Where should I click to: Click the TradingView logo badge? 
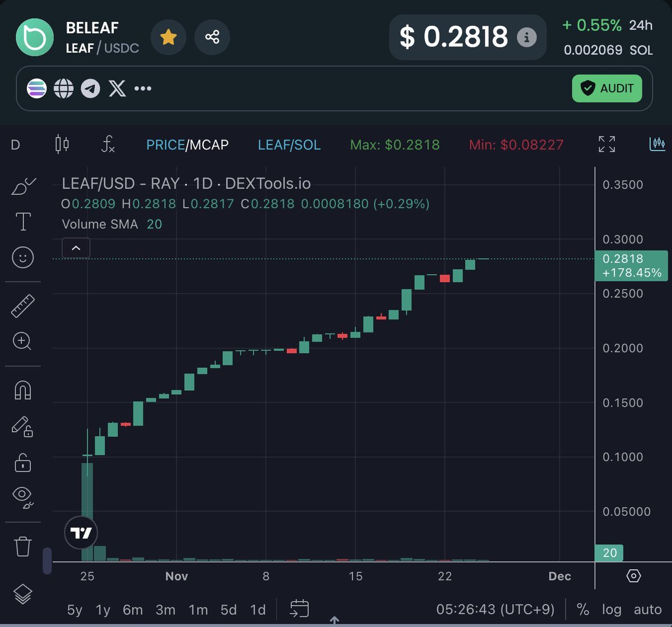[81, 533]
